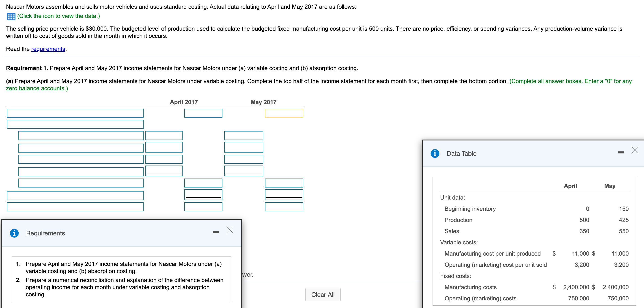Open the requirements link

48,49
